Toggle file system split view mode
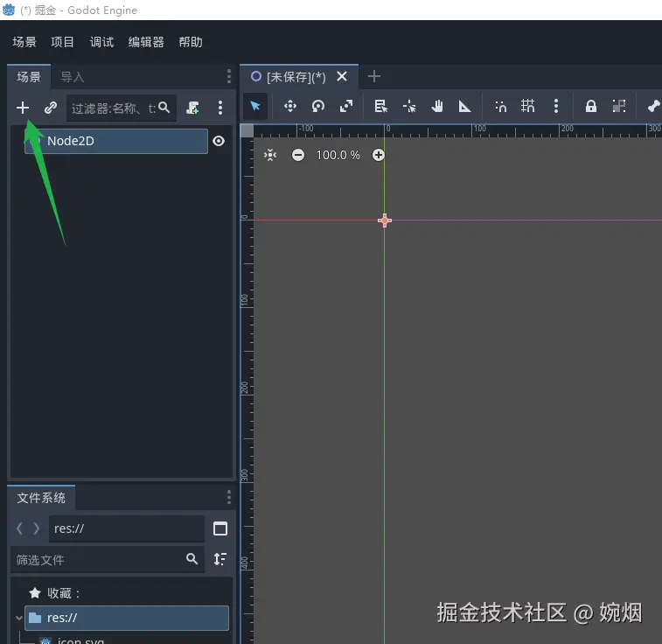 pos(220,528)
